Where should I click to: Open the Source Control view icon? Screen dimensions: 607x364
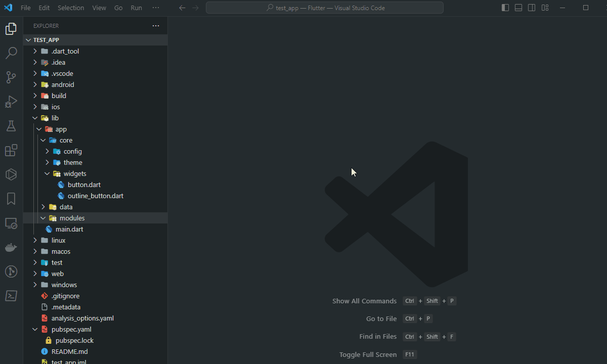click(11, 77)
